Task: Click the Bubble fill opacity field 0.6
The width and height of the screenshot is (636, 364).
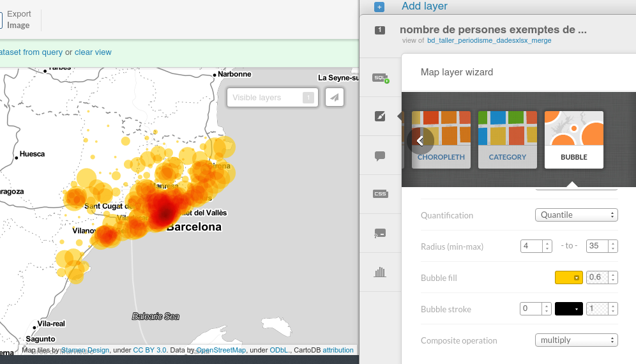Action: (x=597, y=277)
